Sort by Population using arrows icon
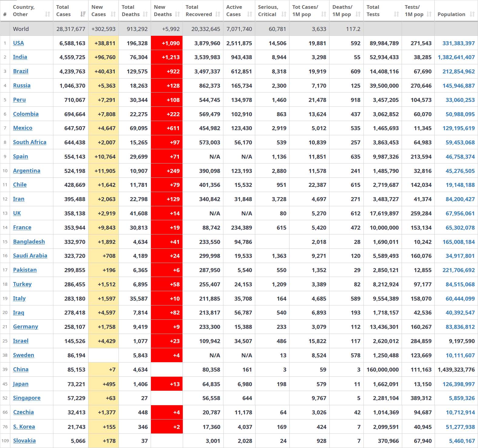 (472, 14)
